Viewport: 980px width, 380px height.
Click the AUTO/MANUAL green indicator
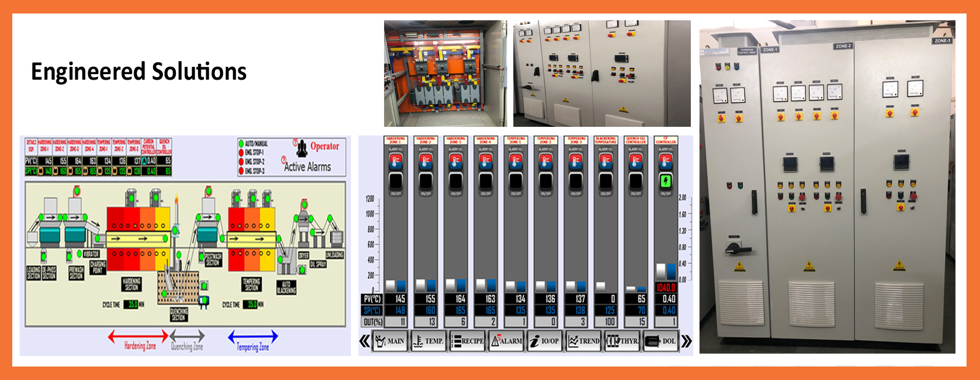[241, 143]
